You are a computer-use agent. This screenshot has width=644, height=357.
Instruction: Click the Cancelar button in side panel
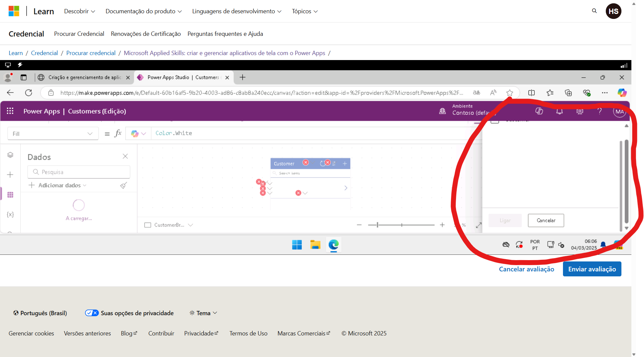point(546,221)
